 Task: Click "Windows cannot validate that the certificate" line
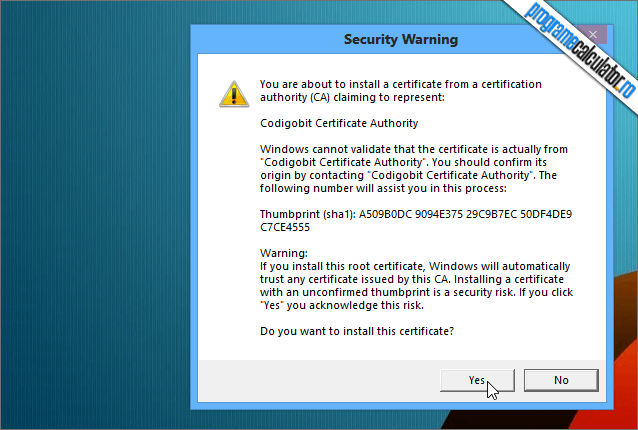[414, 149]
